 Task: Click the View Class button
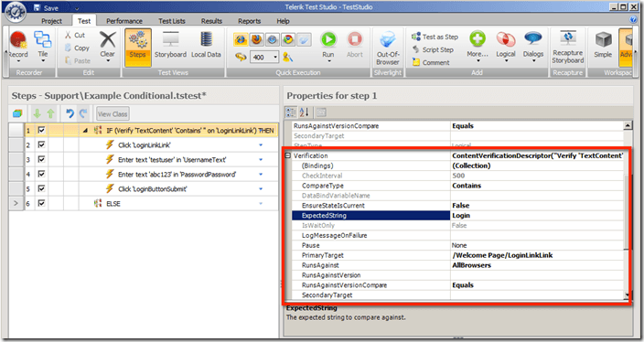(113, 113)
